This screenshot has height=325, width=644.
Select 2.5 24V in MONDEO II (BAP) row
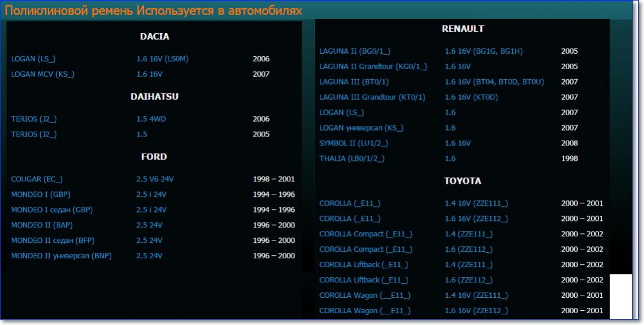pos(149,225)
